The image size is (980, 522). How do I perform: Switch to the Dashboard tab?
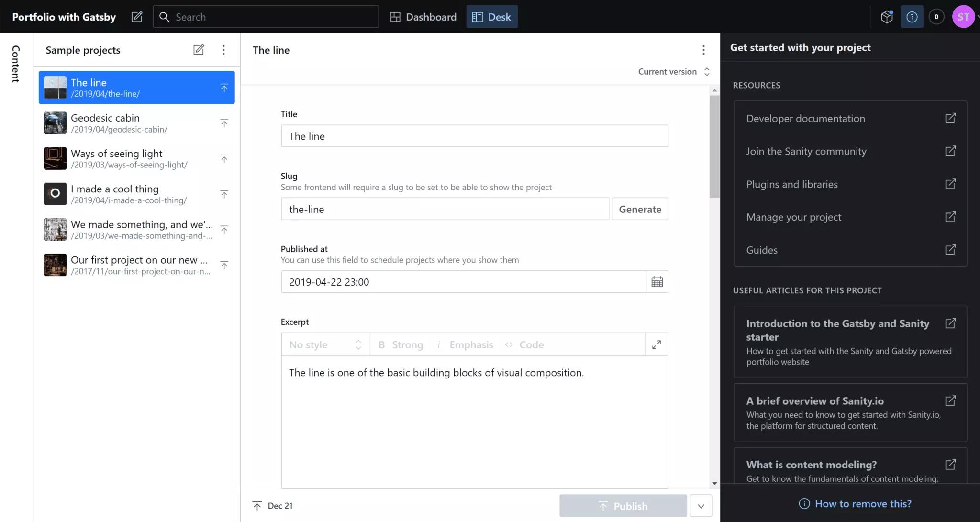[x=423, y=17]
